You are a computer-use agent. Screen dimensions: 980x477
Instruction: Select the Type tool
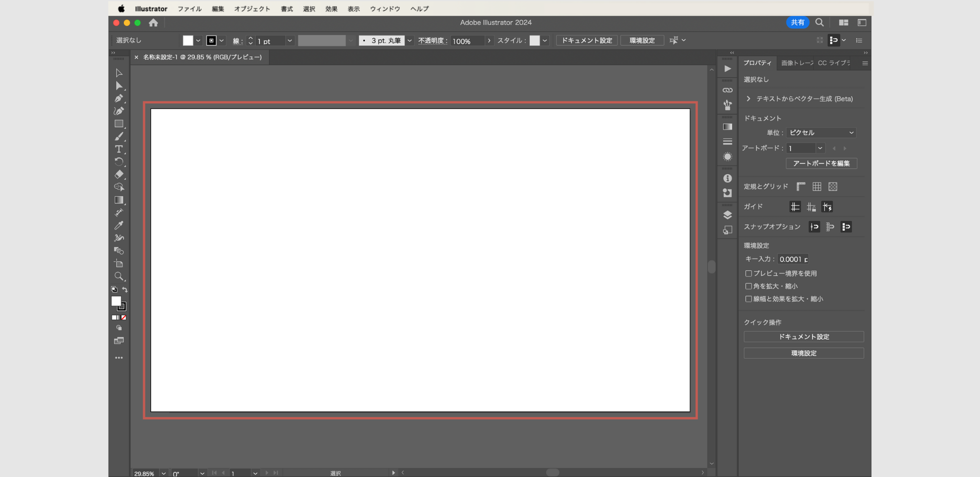118,149
